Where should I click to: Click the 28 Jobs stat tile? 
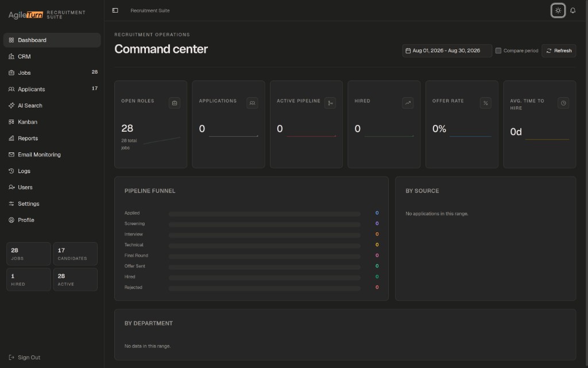pyautogui.click(x=29, y=254)
